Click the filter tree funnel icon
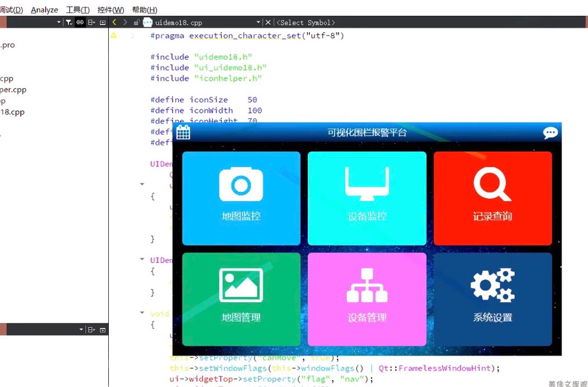The width and height of the screenshot is (588, 387). (x=68, y=22)
